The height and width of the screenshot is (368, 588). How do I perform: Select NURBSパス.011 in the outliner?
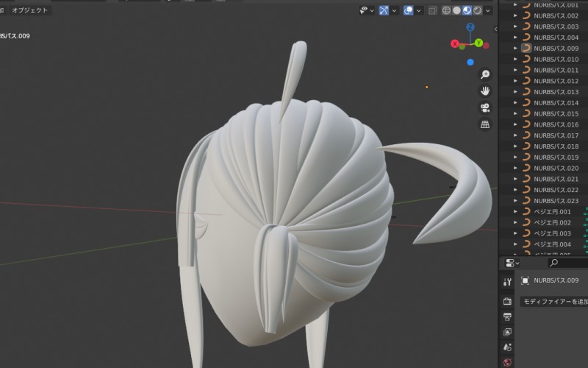pyautogui.click(x=556, y=70)
